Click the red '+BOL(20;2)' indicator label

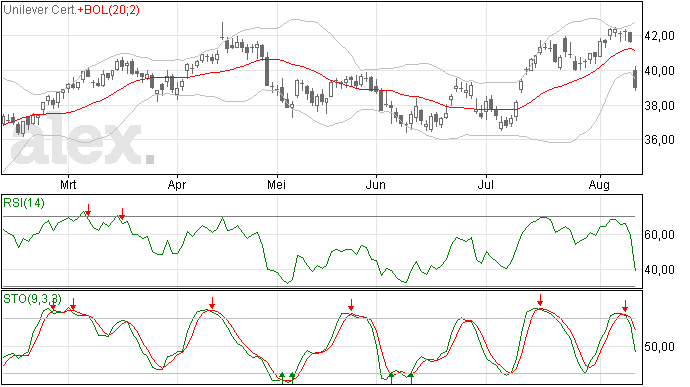109,10
